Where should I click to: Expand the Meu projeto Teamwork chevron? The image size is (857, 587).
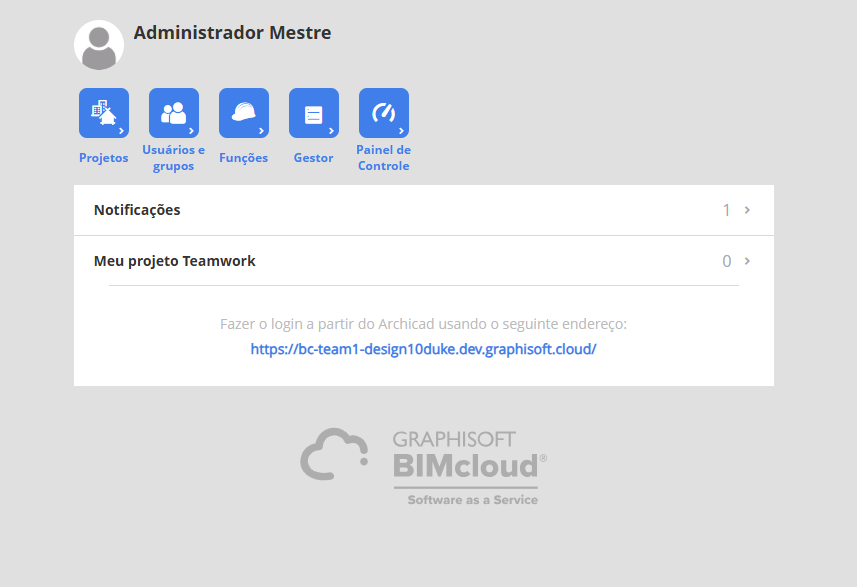[747, 261]
